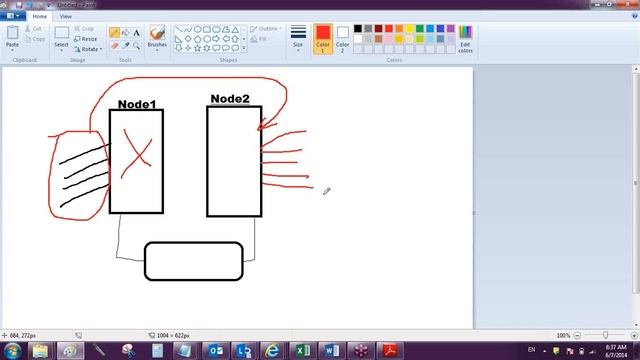This screenshot has width=640, height=360.
Task: Choose the Pentagon shape
Action: point(198,39)
